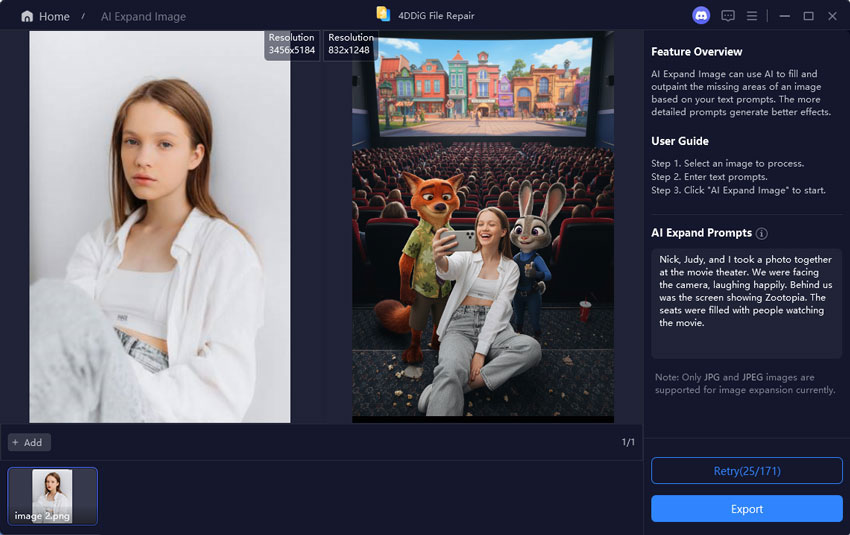
Task: Click the Home house icon
Action: (x=27, y=17)
